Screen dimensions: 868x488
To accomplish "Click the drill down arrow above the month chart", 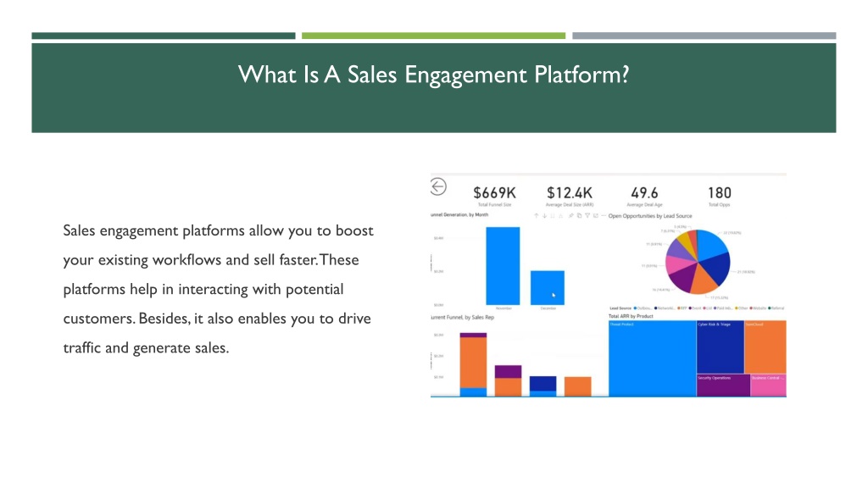I will point(545,216).
